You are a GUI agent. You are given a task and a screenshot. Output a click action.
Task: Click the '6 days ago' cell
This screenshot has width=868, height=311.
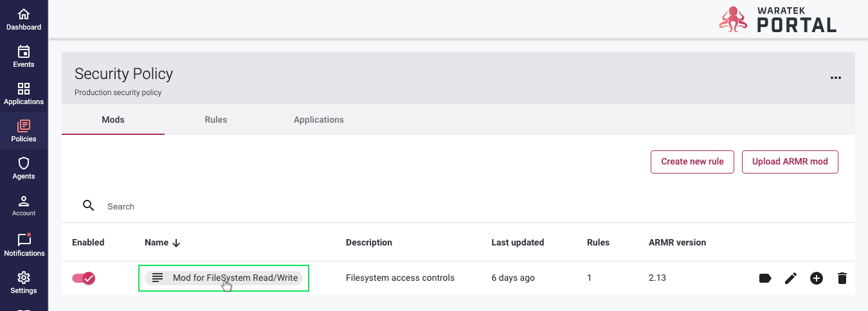tap(513, 278)
